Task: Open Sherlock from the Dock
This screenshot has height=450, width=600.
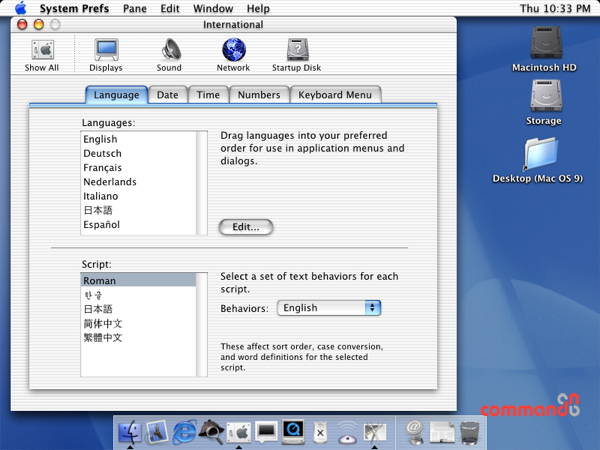Action: click(212, 432)
